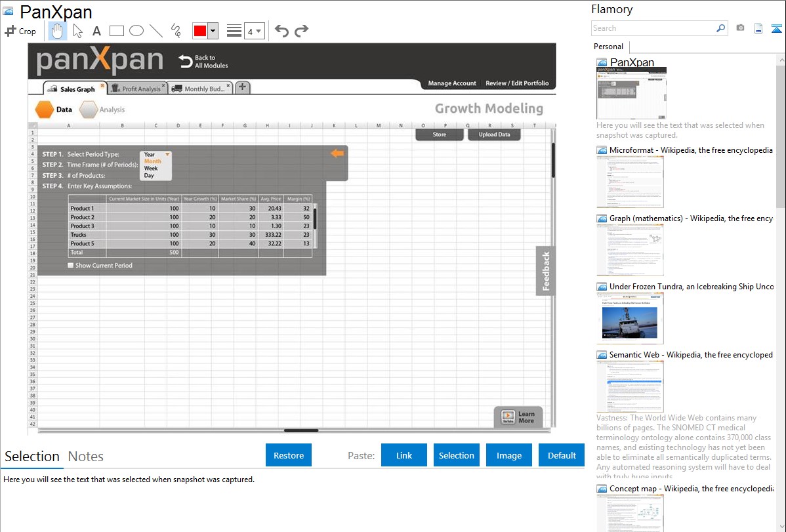Click the Flamory search field
The width and height of the screenshot is (786, 532).
[653, 28]
